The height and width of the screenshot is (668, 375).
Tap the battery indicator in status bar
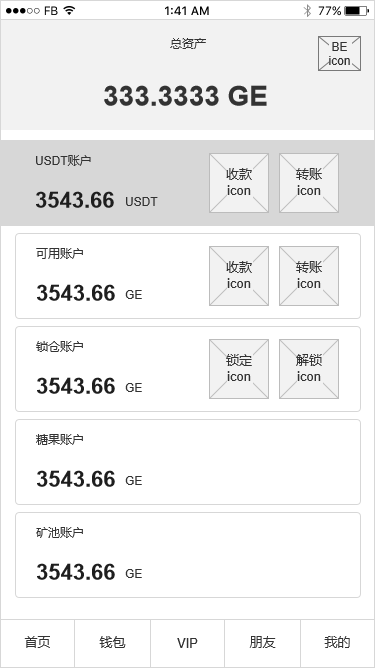[x=356, y=11]
